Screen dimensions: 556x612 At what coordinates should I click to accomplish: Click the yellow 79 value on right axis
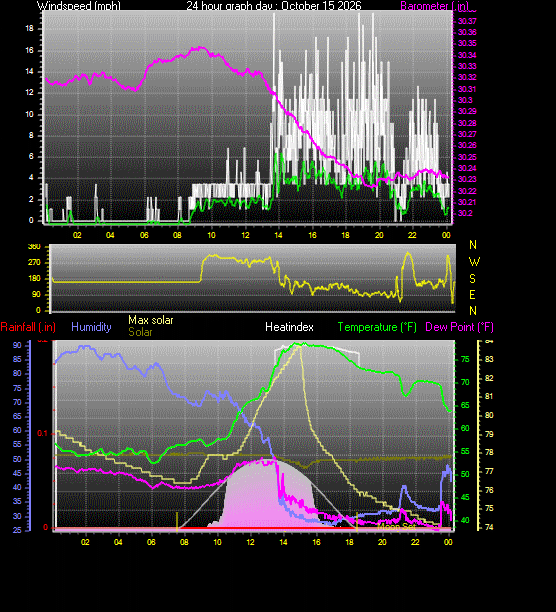(489, 434)
